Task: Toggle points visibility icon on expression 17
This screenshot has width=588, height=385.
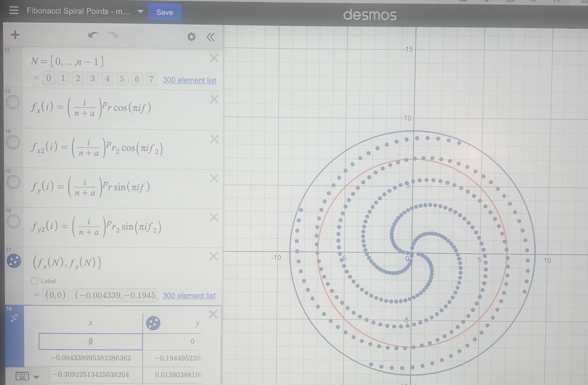Action: coord(14,261)
